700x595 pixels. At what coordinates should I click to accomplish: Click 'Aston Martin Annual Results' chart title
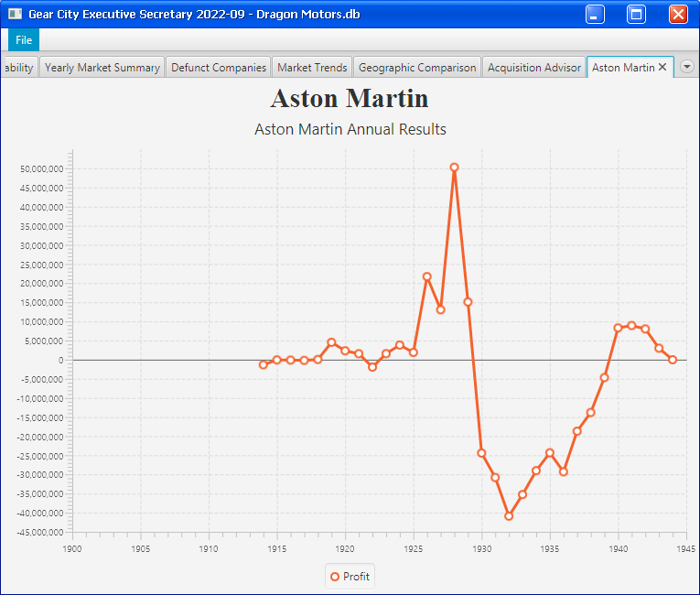(350, 129)
